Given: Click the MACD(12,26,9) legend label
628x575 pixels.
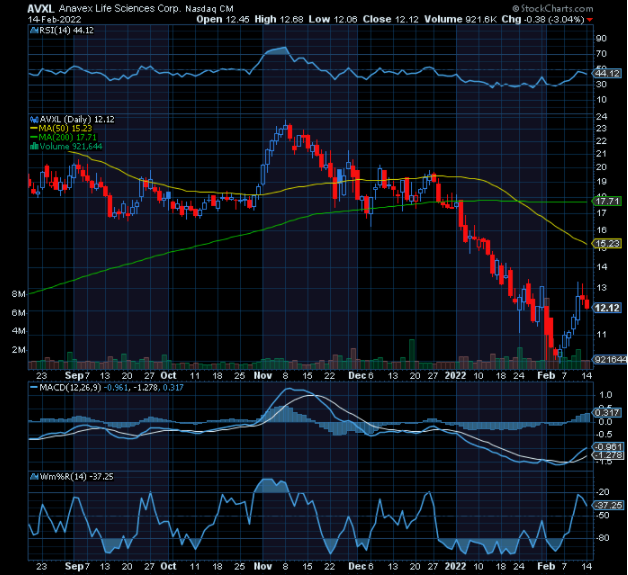Looking at the screenshot, I should click(70, 388).
